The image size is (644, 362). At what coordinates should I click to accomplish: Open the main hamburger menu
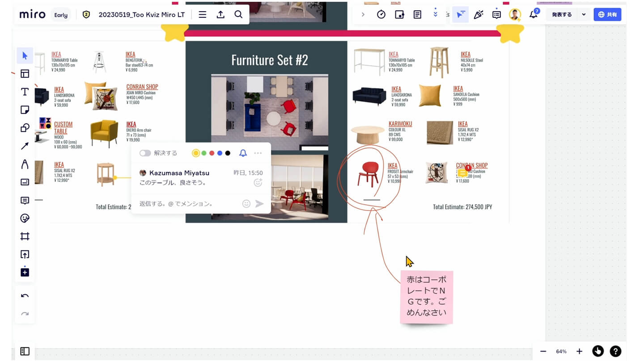coord(202,14)
